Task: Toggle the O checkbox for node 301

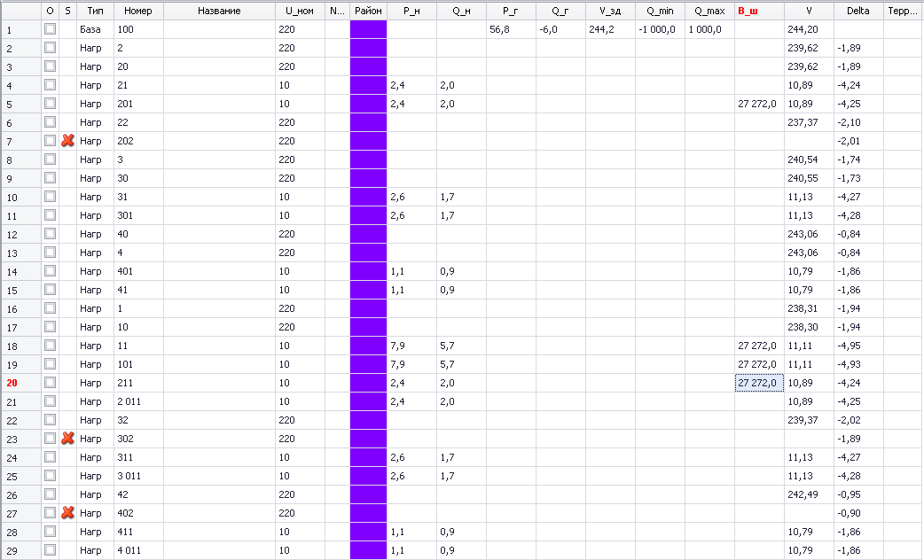Action: (x=50, y=215)
